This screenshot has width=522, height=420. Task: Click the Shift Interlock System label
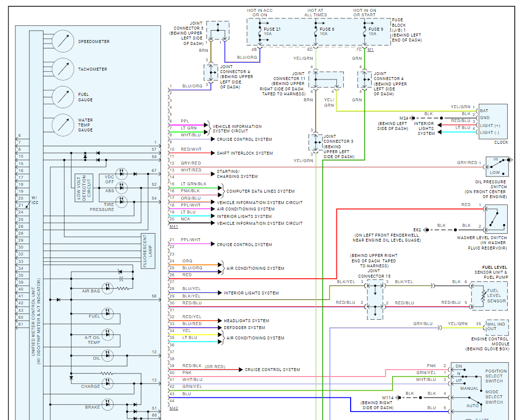click(244, 153)
